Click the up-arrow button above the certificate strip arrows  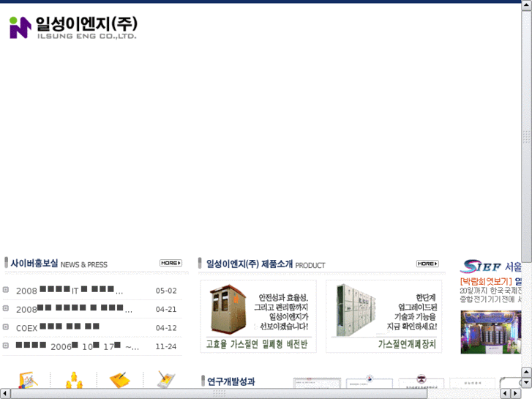coord(526,372)
